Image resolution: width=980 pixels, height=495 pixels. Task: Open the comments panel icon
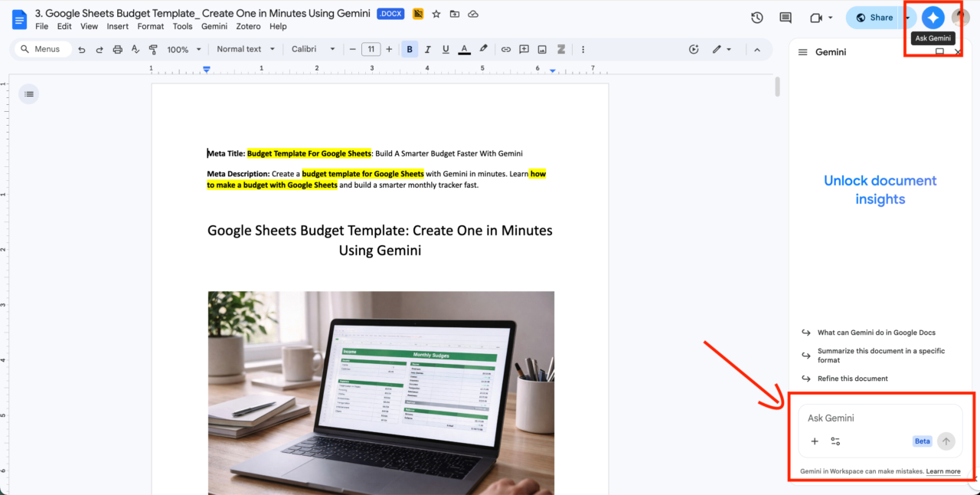click(x=786, y=18)
